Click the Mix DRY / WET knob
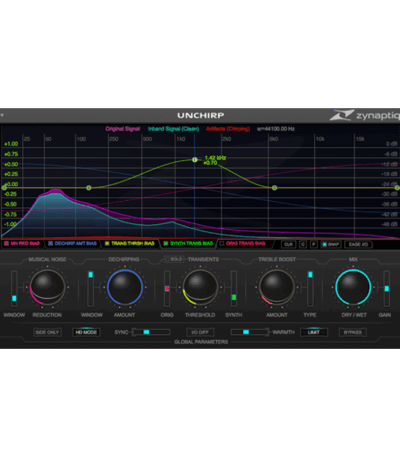This screenshot has width=400, height=457. click(x=353, y=287)
